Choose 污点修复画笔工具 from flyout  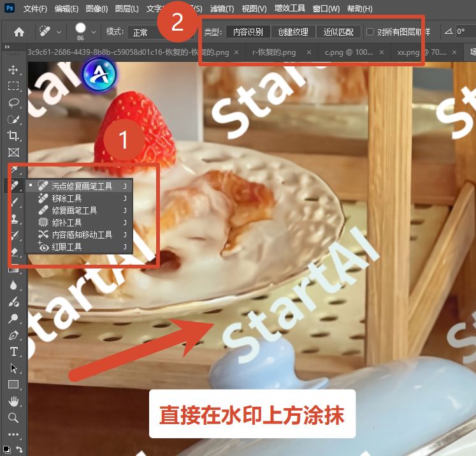79,186
